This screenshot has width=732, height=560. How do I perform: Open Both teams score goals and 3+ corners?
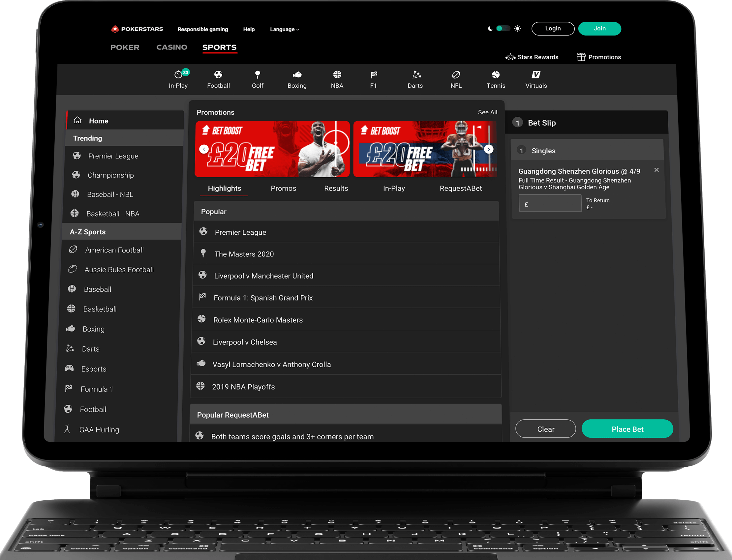346,434
